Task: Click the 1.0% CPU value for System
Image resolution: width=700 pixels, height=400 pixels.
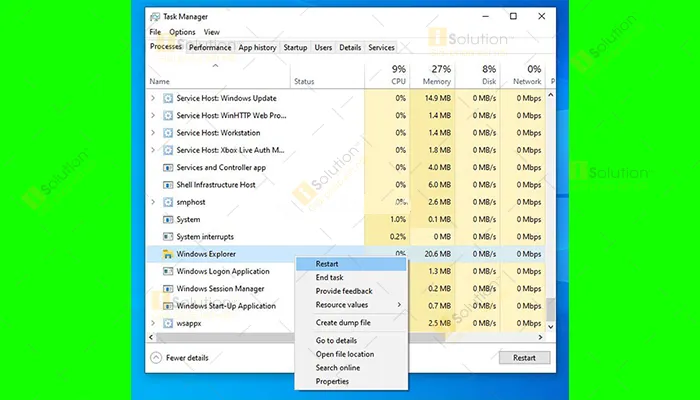Action: pyautogui.click(x=398, y=220)
